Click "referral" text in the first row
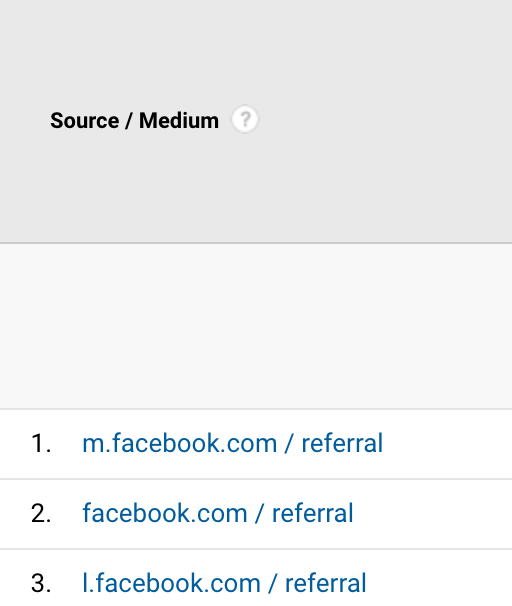Viewport: 512px width, 606px height. coord(342,443)
